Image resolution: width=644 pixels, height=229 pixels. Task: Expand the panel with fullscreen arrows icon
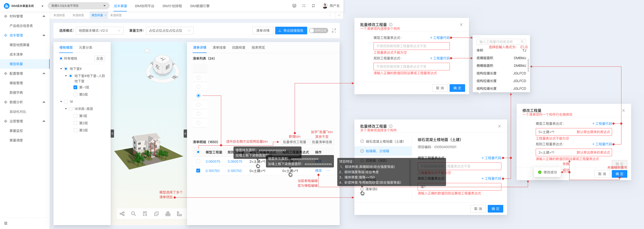(334, 31)
